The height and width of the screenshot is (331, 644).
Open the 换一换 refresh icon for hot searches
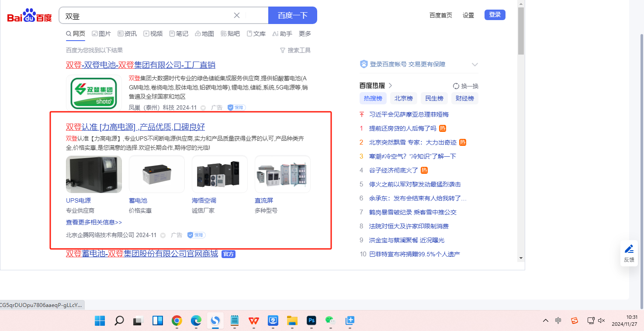tap(456, 86)
